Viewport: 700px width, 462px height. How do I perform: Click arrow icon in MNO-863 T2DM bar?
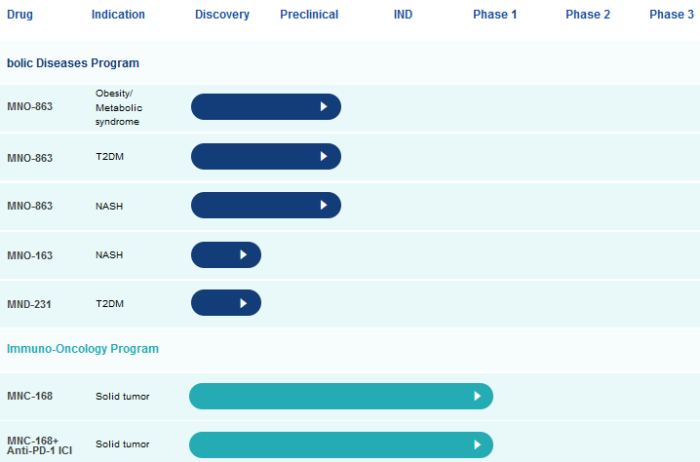(323, 157)
